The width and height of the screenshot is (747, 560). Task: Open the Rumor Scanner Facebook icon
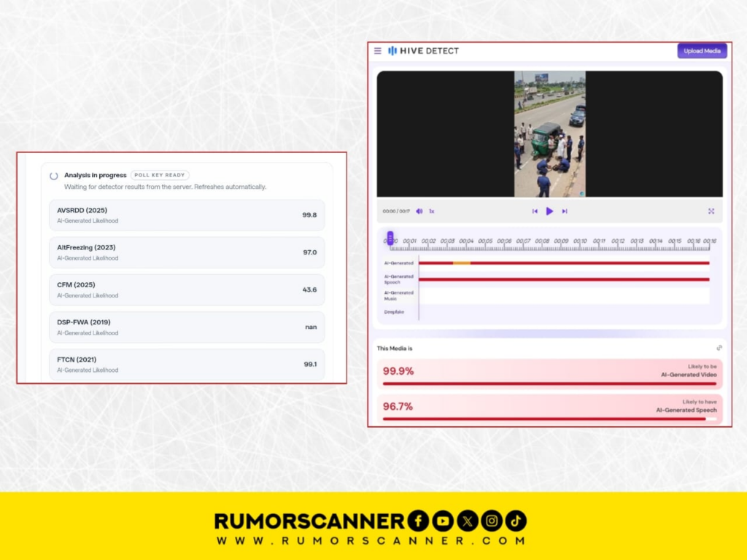point(418,521)
